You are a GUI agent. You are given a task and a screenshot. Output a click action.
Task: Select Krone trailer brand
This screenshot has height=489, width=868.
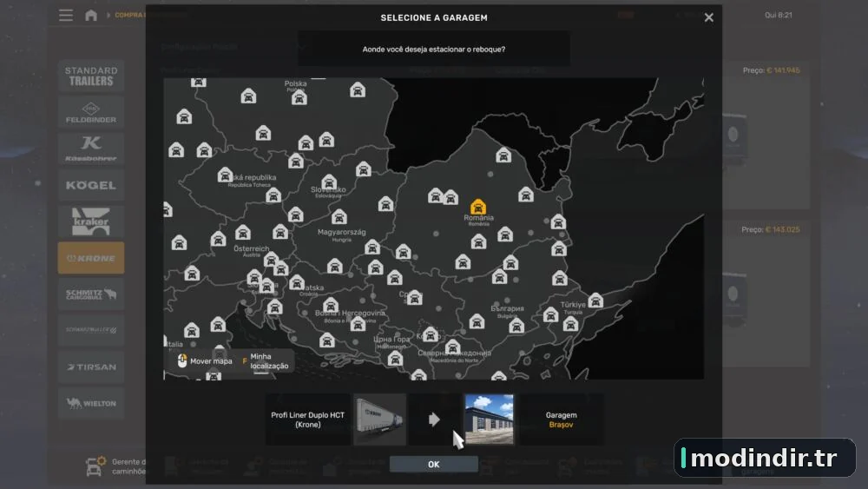pyautogui.click(x=91, y=258)
